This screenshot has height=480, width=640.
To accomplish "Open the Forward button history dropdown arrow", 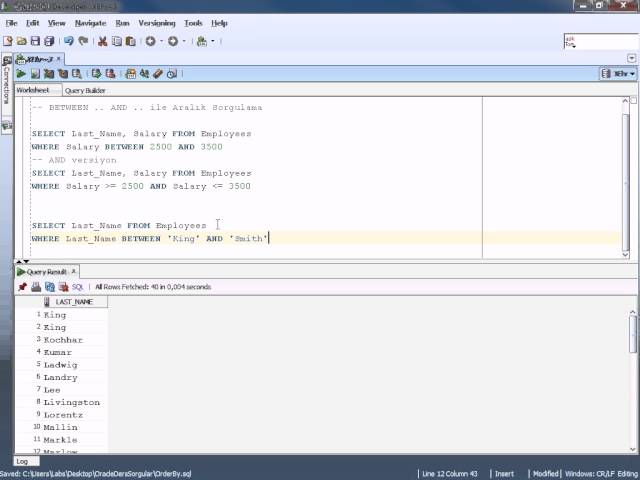I will (184, 41).
